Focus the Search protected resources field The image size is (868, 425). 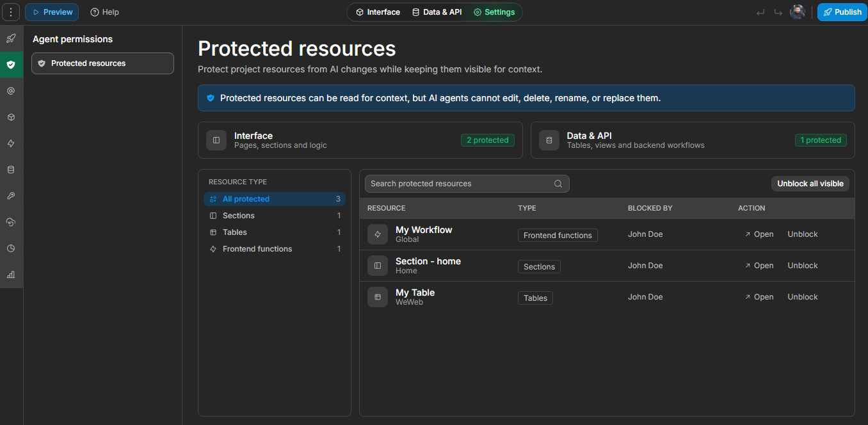click(x=467, y=184)
